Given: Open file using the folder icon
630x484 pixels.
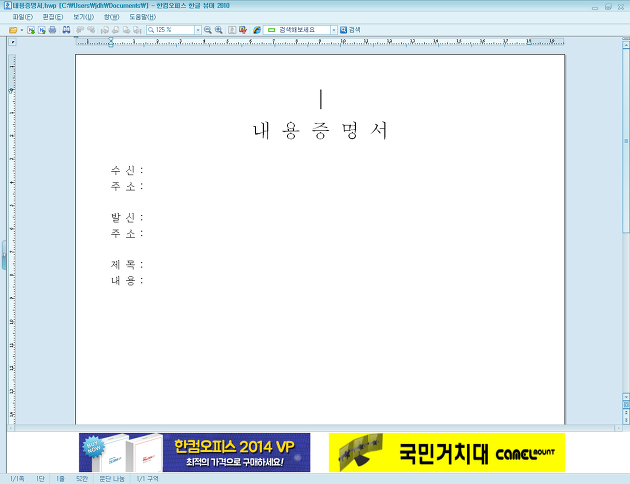Looking at the screenshot, I should 13,30.
